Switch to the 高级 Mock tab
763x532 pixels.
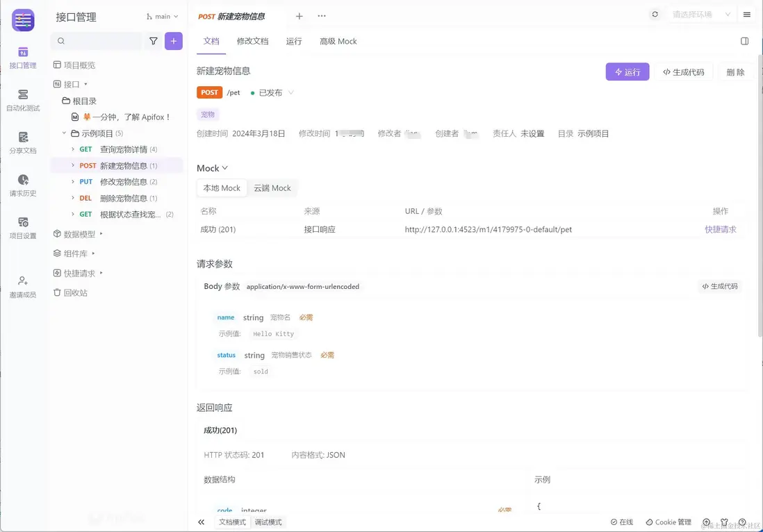[x=338, y=42]
